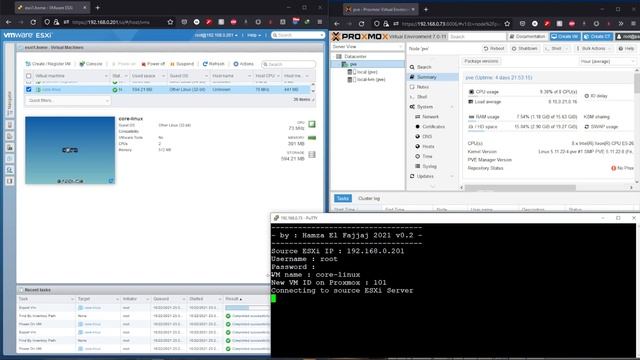
Task: Open the Hour (average) timeframe dropdown
Action: pos(607,62)
